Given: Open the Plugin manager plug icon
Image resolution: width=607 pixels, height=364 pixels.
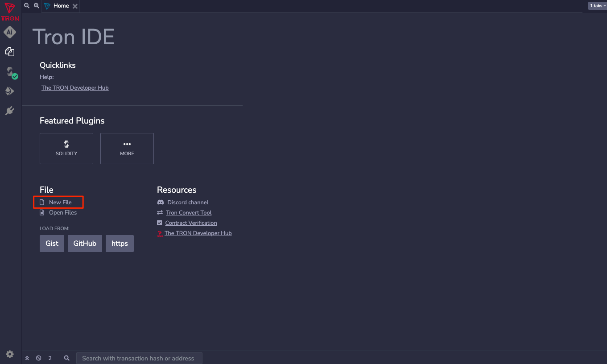Looking at the screenshot, I should (10, 111).
